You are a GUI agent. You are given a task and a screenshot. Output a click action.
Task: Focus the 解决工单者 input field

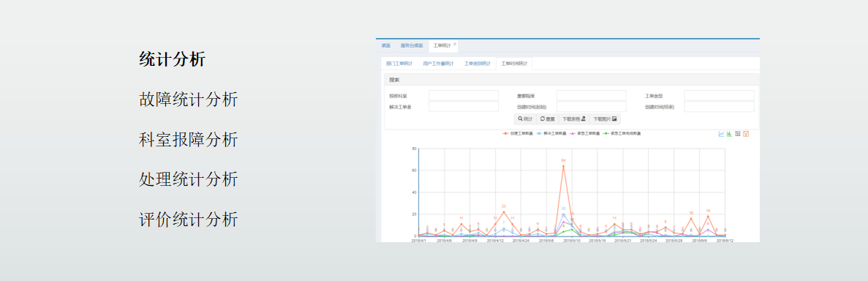point(464,106)
